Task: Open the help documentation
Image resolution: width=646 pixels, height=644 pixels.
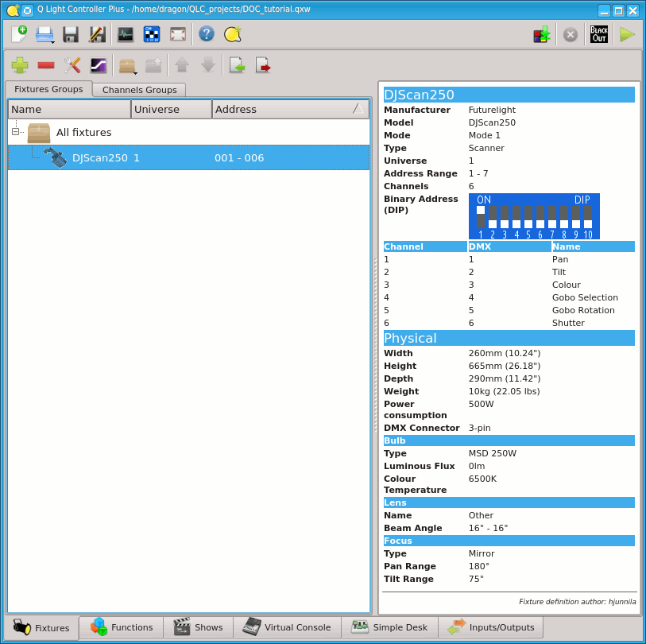Action: point(207,34)
